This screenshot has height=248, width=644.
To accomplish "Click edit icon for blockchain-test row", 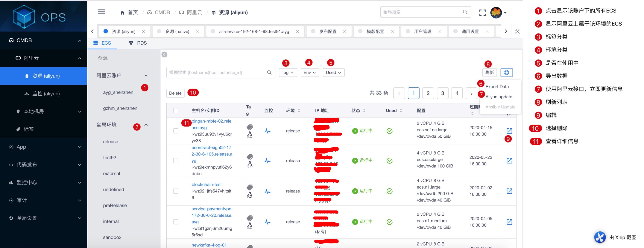I will point(509,191).
